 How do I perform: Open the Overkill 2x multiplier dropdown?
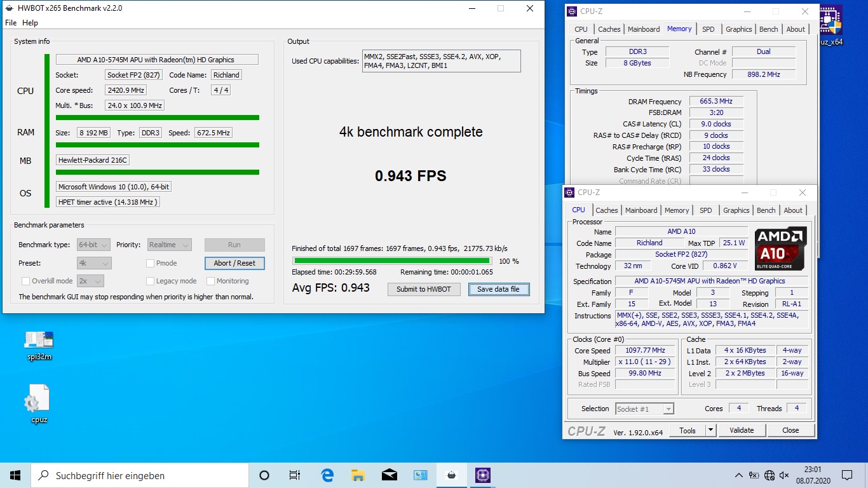90,281
